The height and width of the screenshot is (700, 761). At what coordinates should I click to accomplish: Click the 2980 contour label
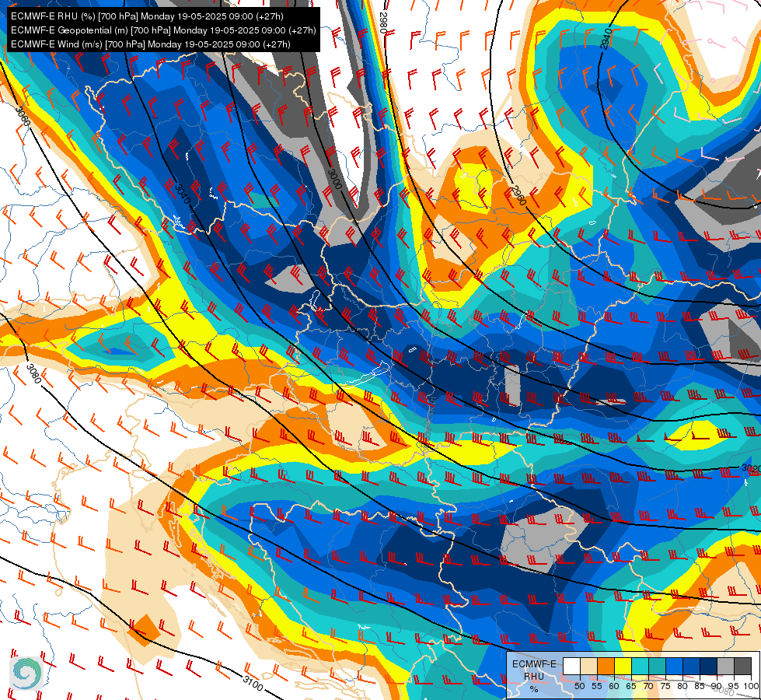pos(383,23)
